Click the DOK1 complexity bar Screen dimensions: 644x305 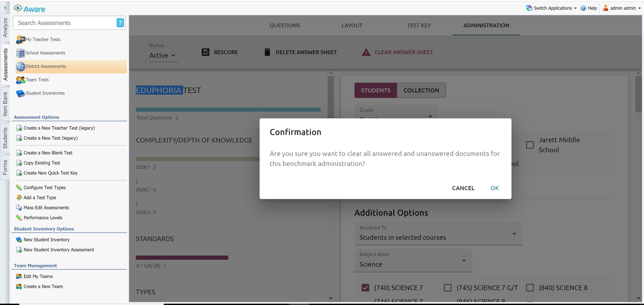point(197,159)
